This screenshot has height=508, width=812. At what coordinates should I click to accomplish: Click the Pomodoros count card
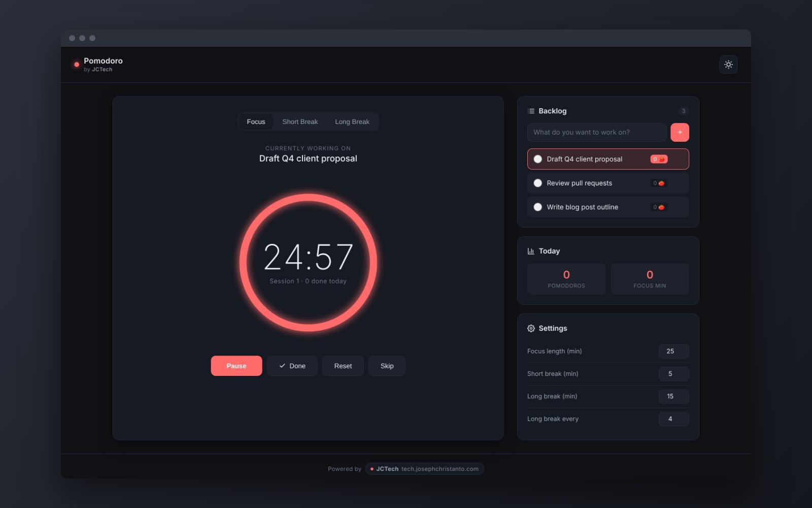566,279
